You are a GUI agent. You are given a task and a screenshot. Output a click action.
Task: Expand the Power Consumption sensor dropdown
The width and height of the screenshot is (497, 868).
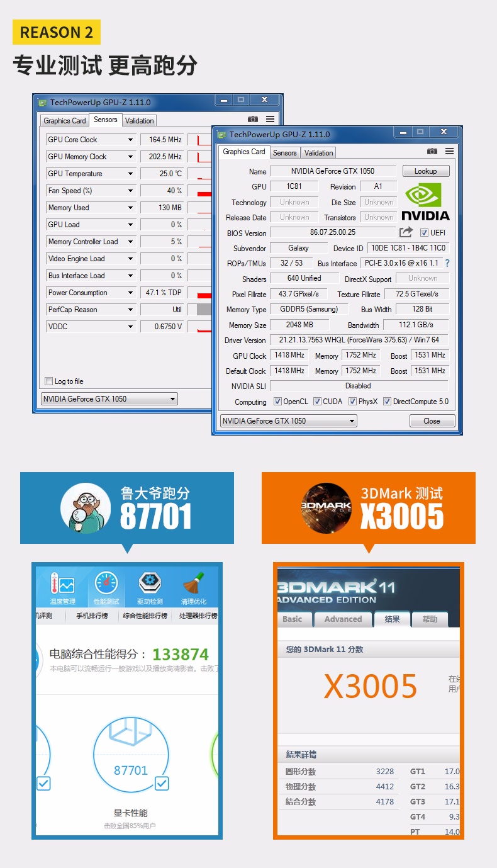pyautogui.click(x=131, y=293)
